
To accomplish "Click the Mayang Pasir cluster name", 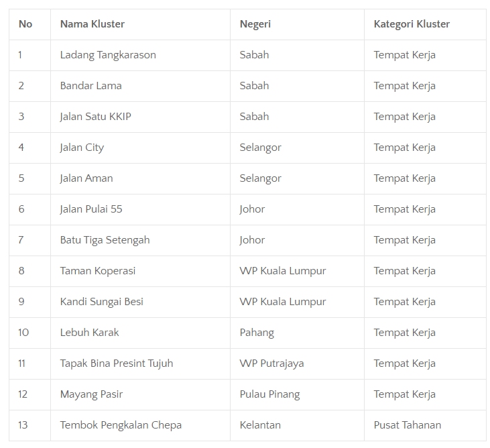I will tap(92, 394).
